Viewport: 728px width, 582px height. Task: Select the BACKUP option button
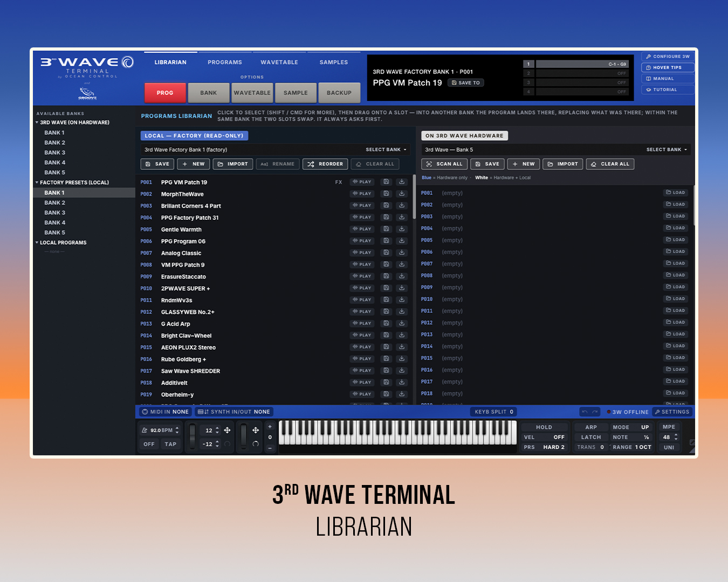[x=339, y=93]
